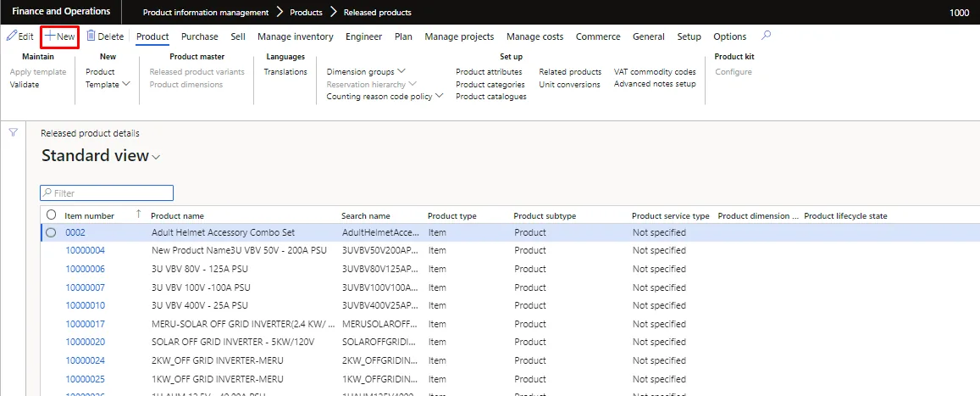Screen dimensions: 980x396
Task: Open Related products
Action: click(x=570, y=72)
